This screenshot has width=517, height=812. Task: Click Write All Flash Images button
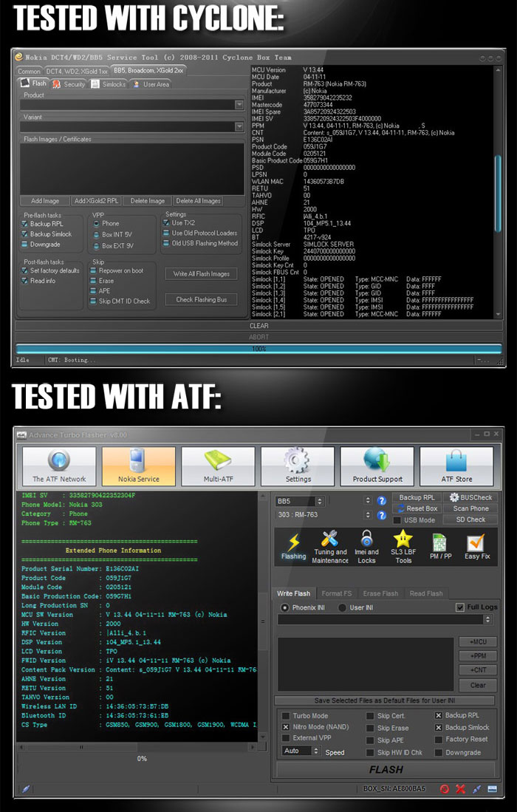[x=202, y=273]
